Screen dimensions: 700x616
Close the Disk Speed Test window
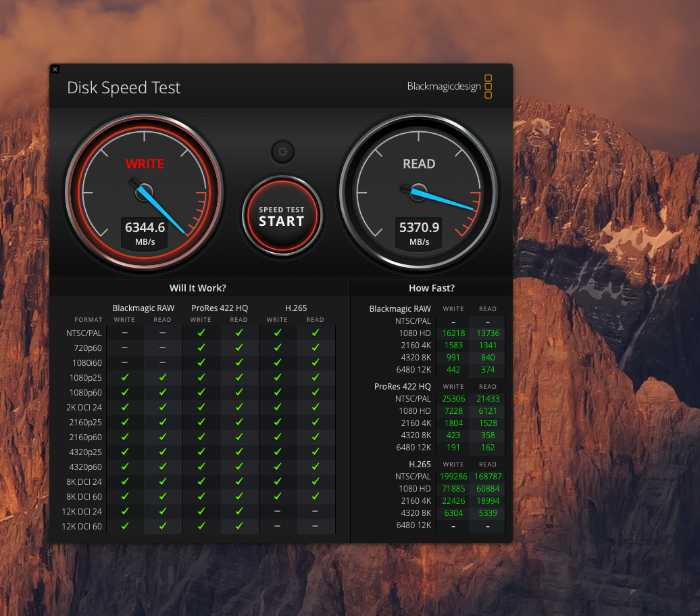[55, 69]
